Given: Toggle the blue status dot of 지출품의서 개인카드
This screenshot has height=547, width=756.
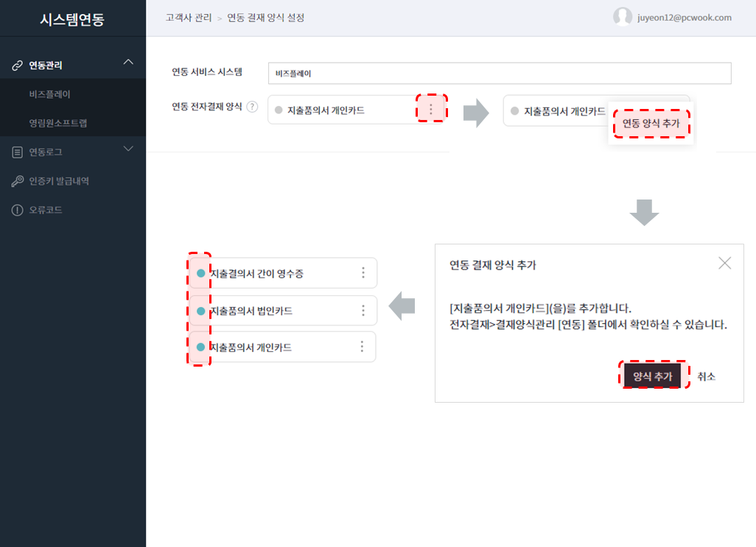Looking at the screenshot, I should click(x=200, y=347).
